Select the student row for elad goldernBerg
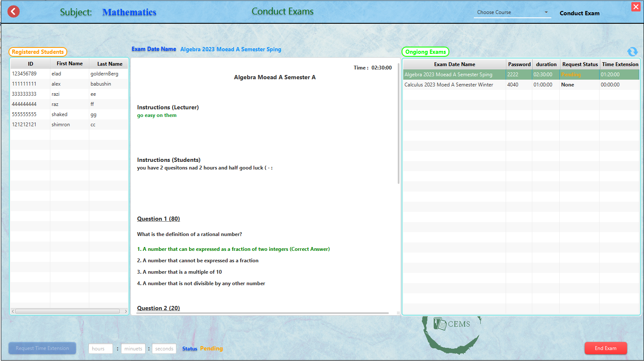Viewport: 644px width, 361px height. (x=68, y=73)
